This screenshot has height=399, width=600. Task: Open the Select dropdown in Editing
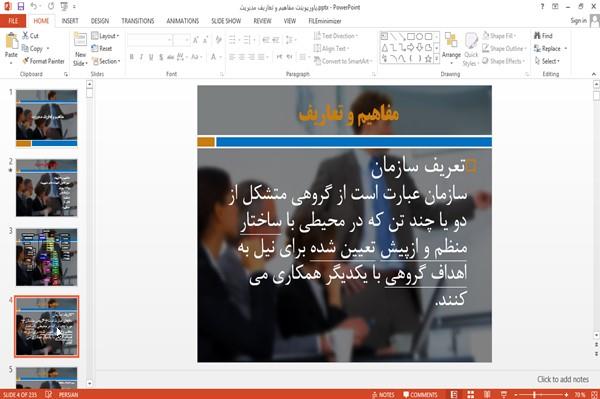click(547, 61)
